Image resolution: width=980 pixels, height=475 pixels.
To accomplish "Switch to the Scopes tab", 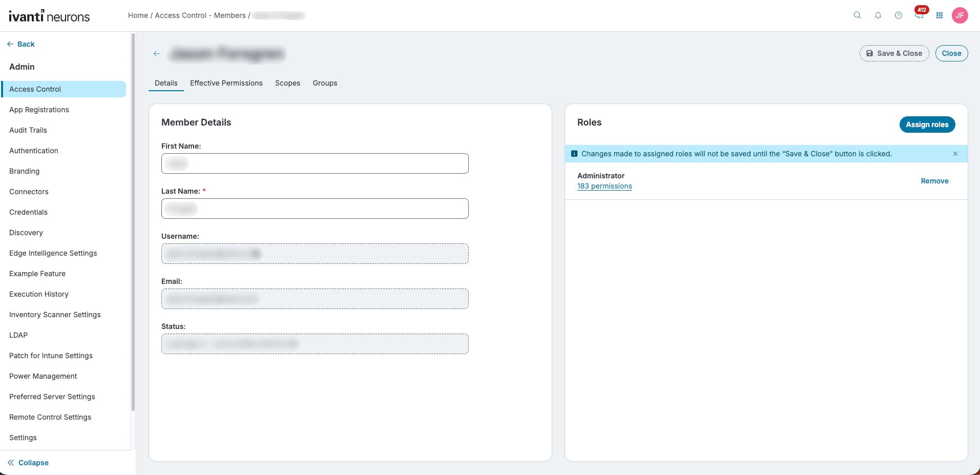I will (x=287, y=83).
